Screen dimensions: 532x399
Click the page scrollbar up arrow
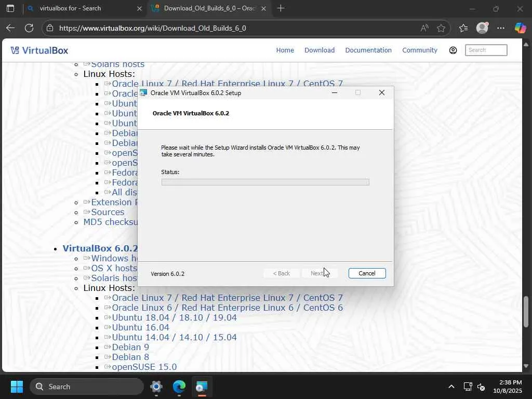tap(526, 44)
